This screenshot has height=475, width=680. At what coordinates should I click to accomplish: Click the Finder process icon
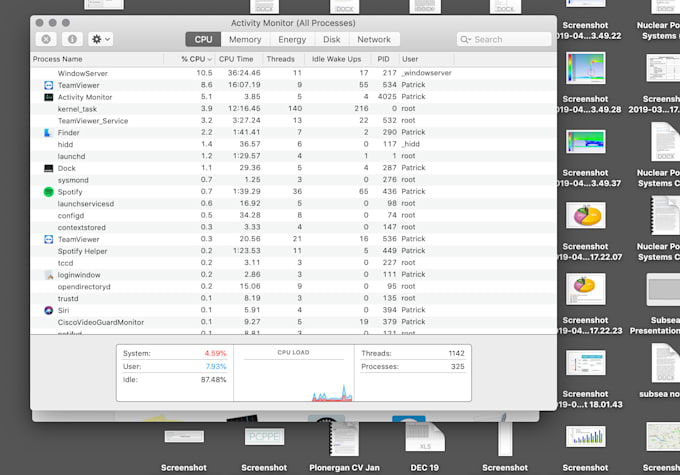click(49, 132)
